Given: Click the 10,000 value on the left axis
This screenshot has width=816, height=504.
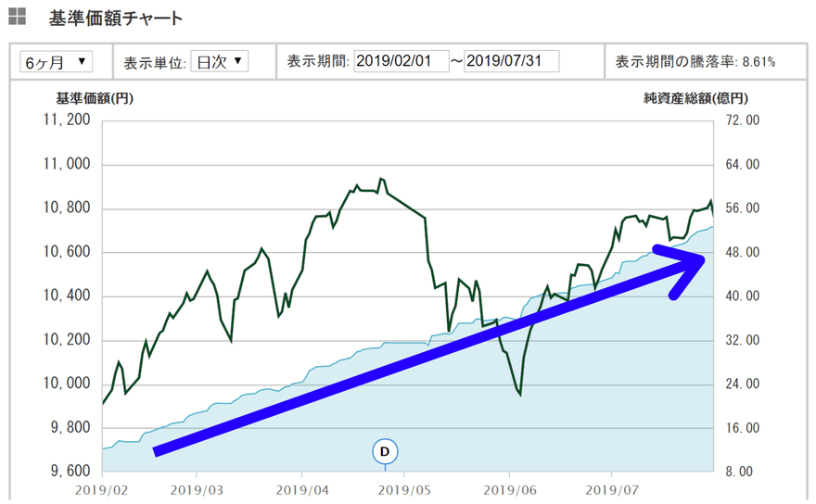Looking at the screenshot, I should click(x=67, y=384).
